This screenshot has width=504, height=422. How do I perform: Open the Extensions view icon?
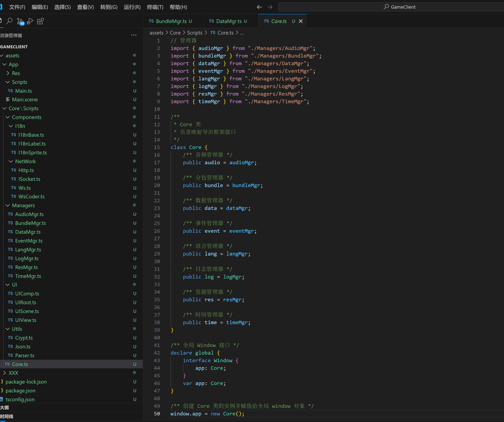pos(40,21)
